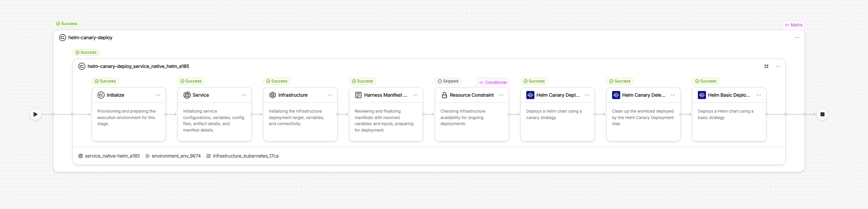Image resolution: width=868 pixels, height=209 pixels.
Task: Click the Service step icon
Action: [187, 95]
